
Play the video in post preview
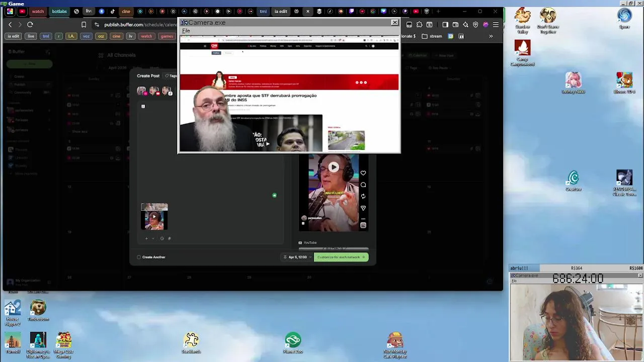[334, 167]
